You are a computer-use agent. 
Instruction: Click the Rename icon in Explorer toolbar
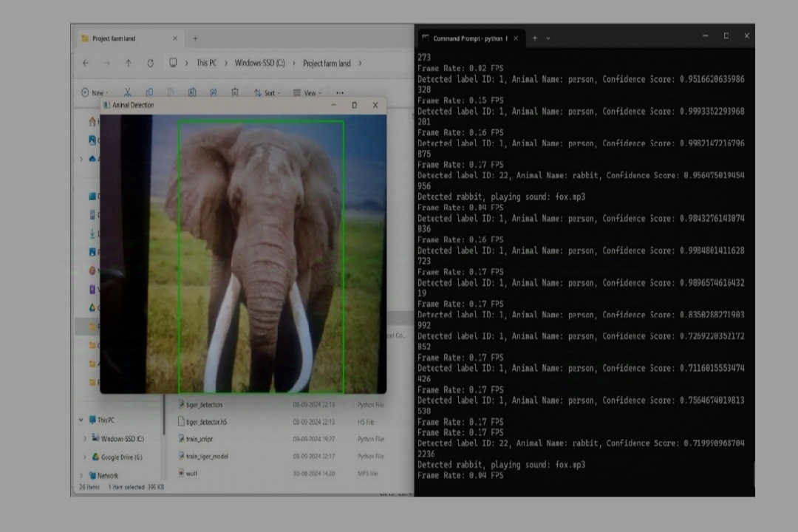192,92
